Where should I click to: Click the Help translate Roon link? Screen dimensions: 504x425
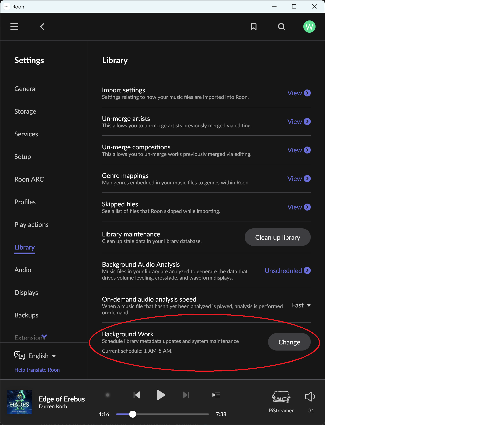click(37, 370)
